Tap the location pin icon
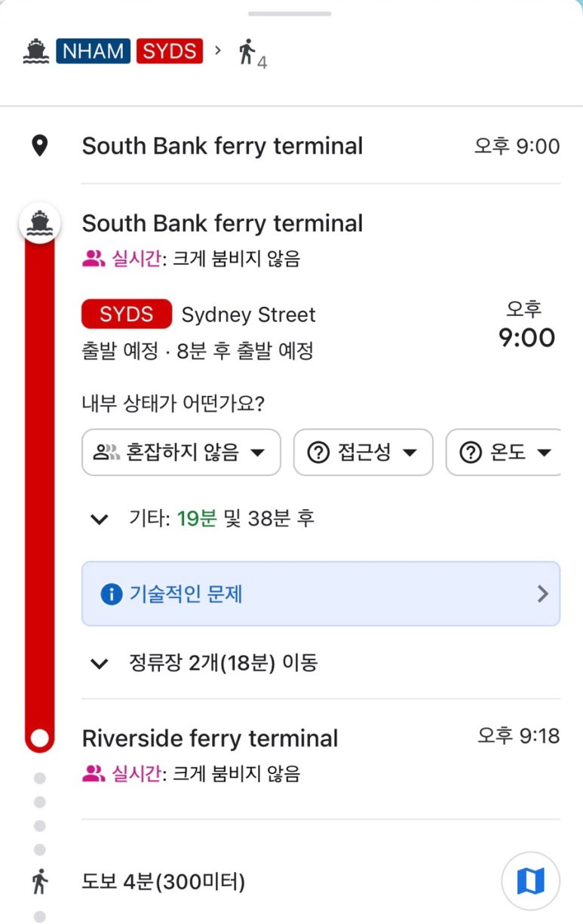 click(x=39, y=146)
